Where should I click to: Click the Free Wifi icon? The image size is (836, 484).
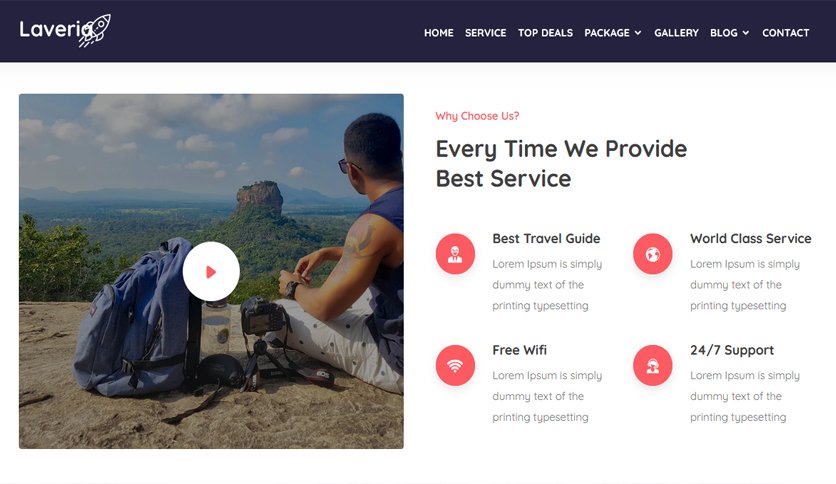[455, 365]
